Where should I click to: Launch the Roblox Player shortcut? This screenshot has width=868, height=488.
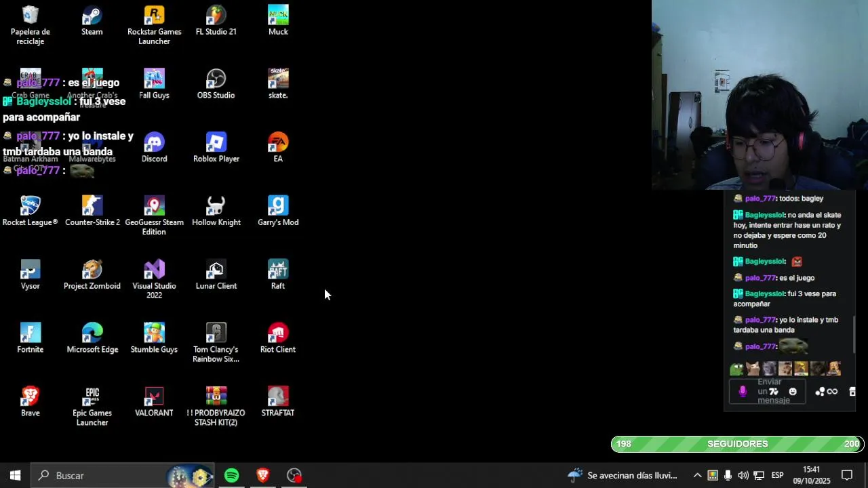216,148
